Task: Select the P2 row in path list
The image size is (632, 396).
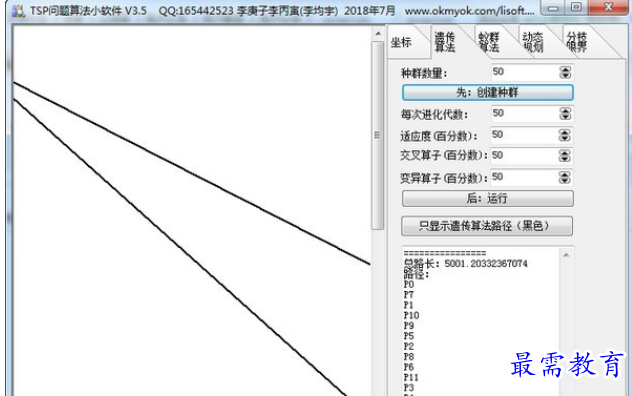Action: click(409, 346)
